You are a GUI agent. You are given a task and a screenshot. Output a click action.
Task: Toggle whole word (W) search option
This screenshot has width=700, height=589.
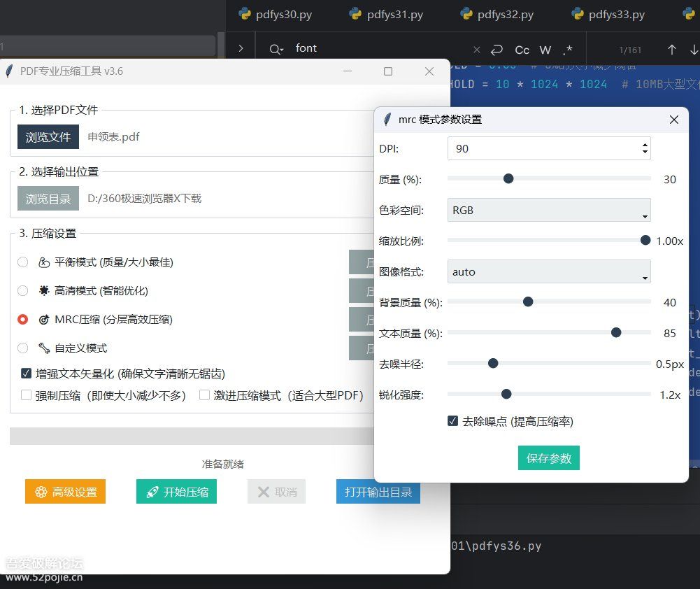[x=545, y=50]
